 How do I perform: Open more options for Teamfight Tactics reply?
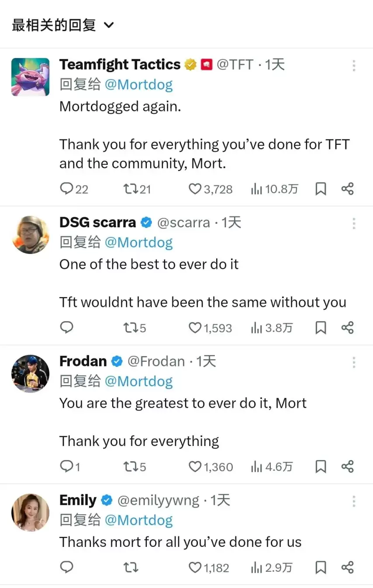(x=354, y=66)
